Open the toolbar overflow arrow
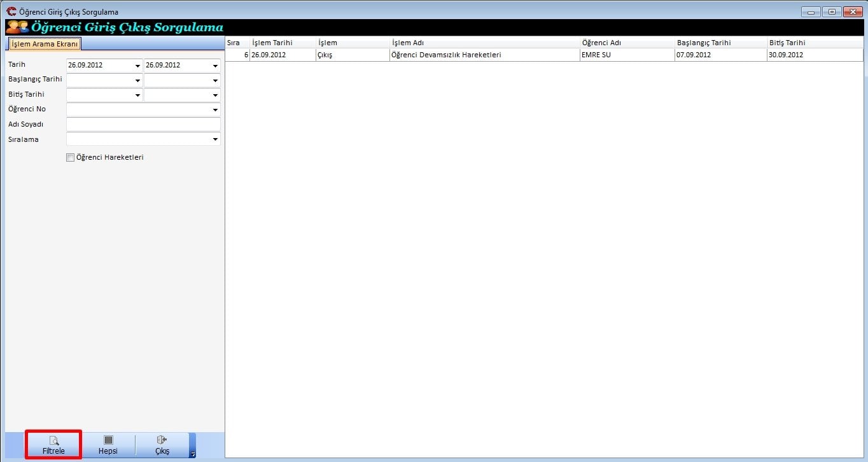The image size is (868, 462). point(193,453)
